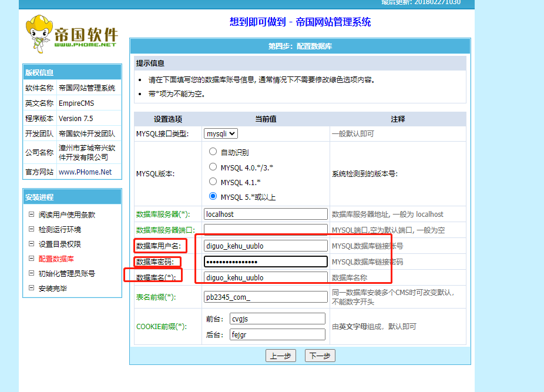Click the box icon beside 设置目录权限
Image resolution: width=544 pixels, height=392 pixels.
(31, 244)
